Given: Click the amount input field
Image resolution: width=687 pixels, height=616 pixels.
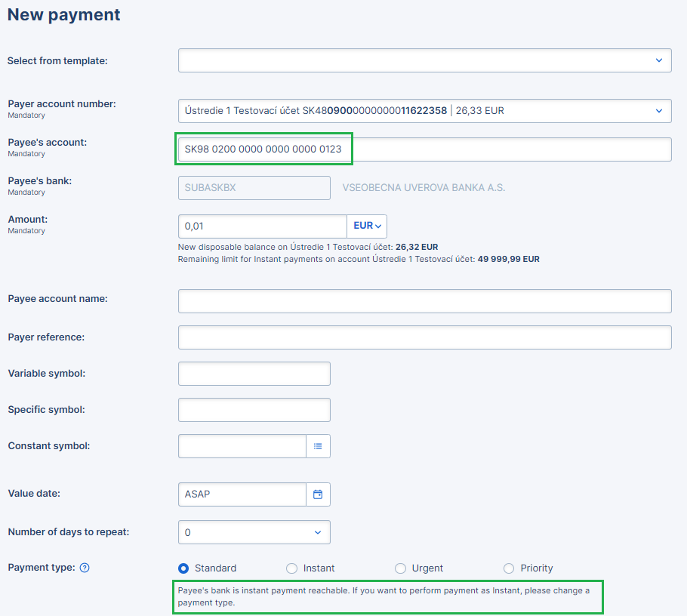Looking at the screenshot, I should click(262, 226).
